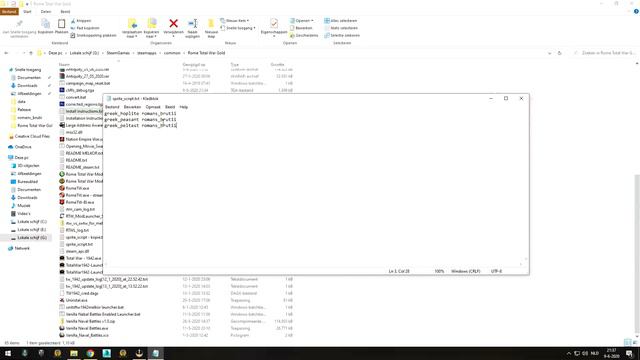Click Niets selecteren in the ribbon
The image size is (640, 360).
[341, 28]
